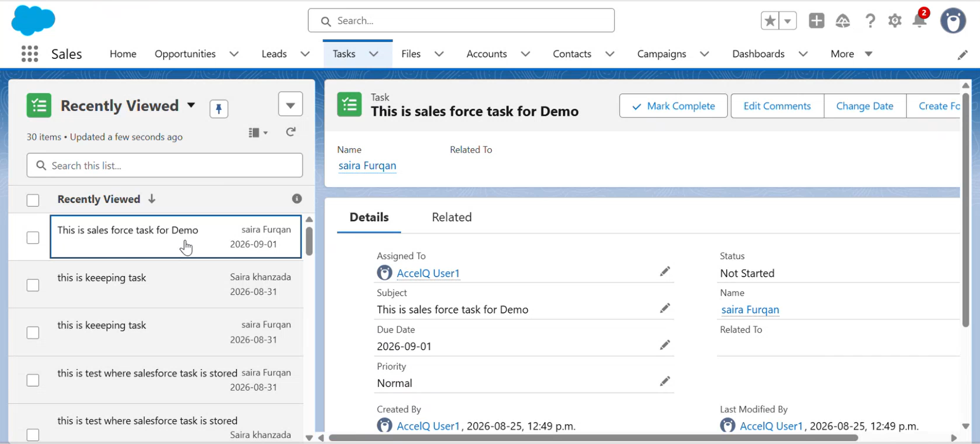Check the sales force task for Demo checkbox
The image size is (980, 444).
click(x=33, y=237)
